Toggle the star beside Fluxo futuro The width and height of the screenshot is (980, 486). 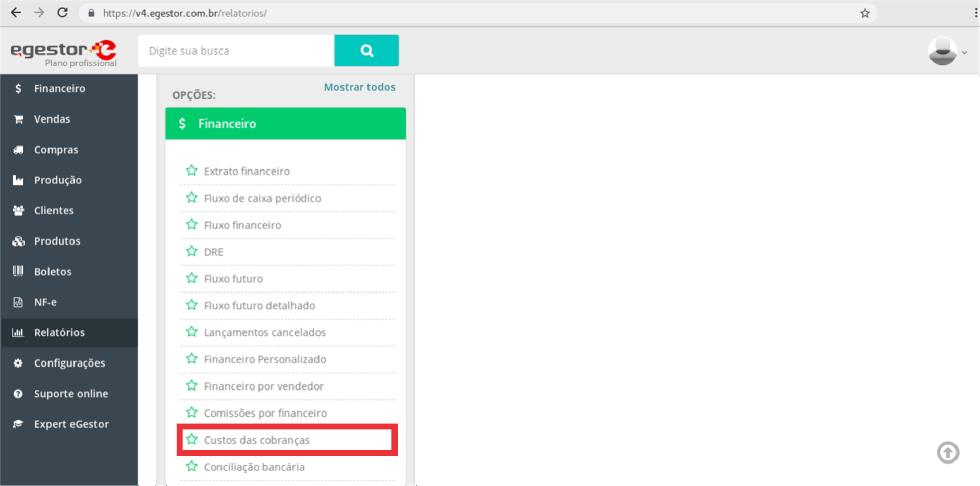click(x=192, y=278)
